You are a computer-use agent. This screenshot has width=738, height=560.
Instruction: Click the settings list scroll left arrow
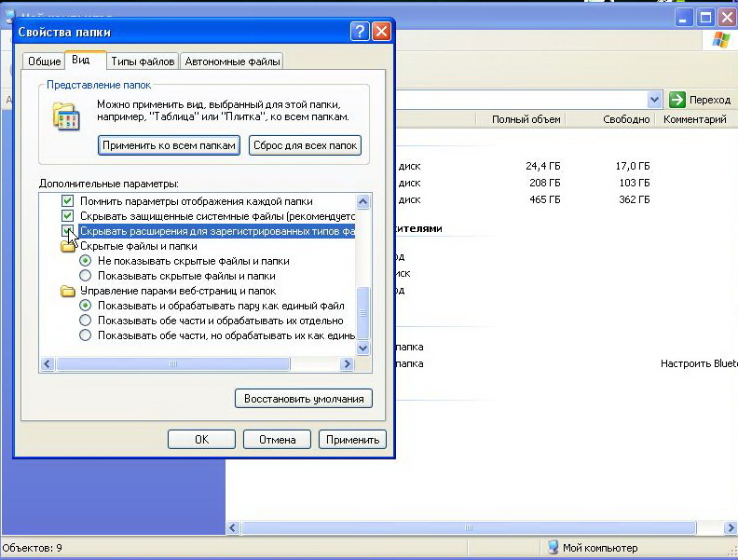tap(48, 363)
